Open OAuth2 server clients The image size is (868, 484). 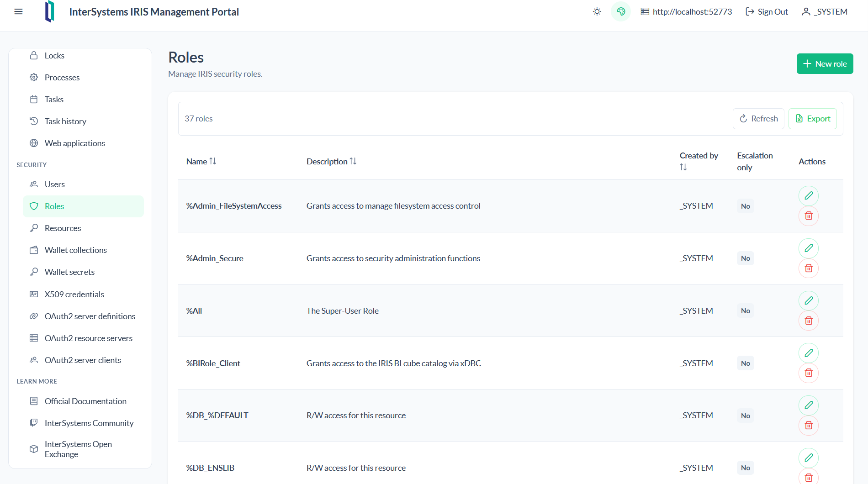click(x=83, y=360)
